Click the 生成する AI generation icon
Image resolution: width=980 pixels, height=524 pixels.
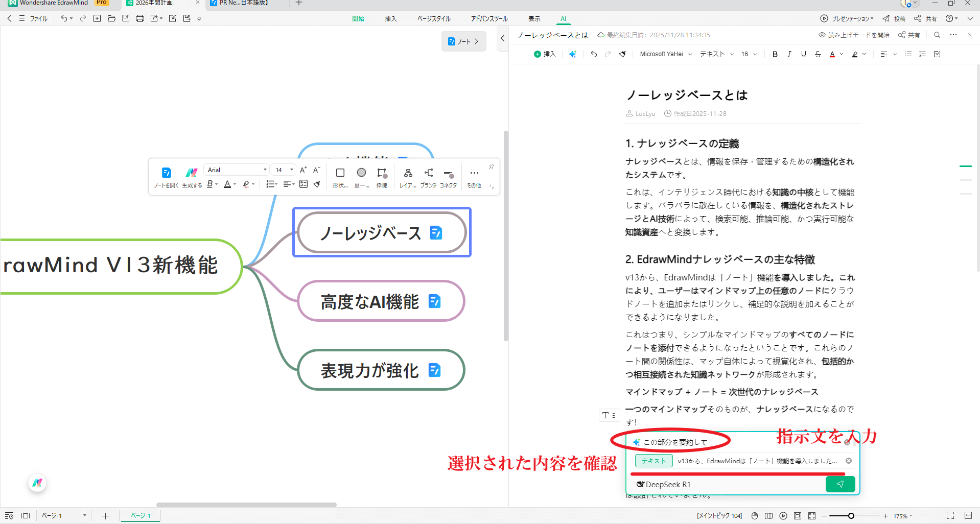(191, 176)
